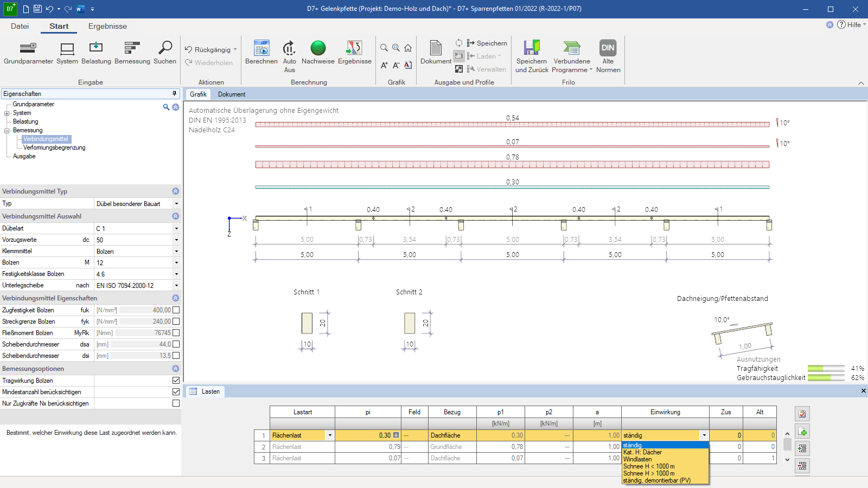This screenshot has width=868, height=488.
Task: Choose Schnee H < 1000 m option
Action: coord(665,466)
